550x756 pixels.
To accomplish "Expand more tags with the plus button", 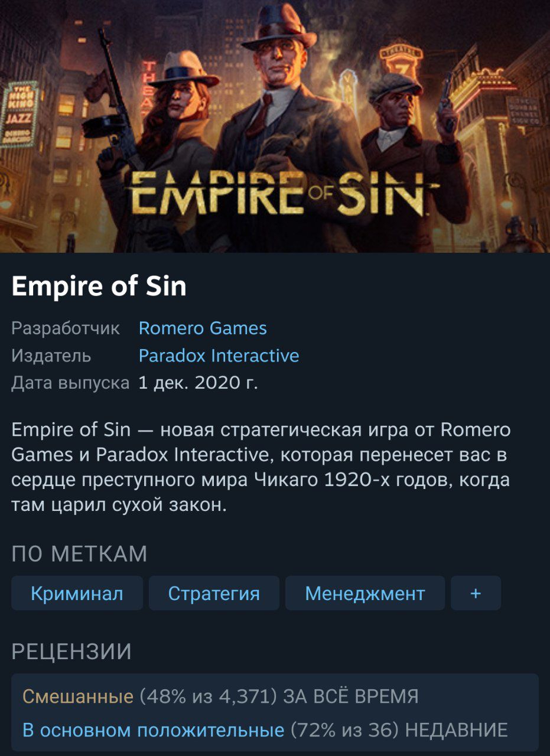I will (x=476, y=593).
